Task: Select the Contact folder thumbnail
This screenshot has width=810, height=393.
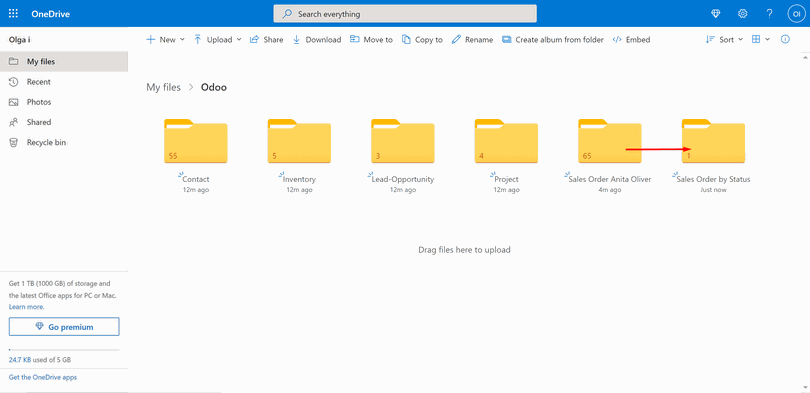Action: (x=196, y=141)
